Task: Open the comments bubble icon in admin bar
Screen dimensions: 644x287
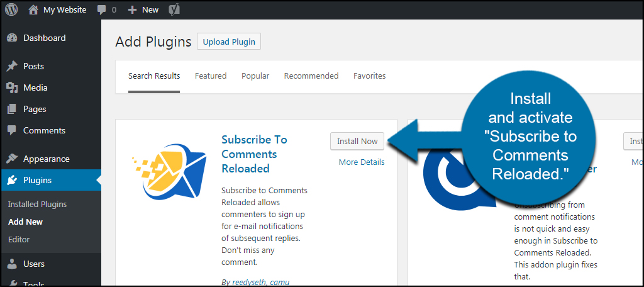Action: pos(102,10)
